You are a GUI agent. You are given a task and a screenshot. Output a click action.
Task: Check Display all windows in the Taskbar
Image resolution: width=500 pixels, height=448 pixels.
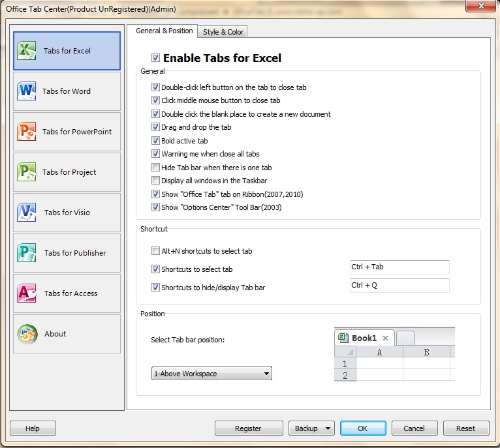coord(155,181)
